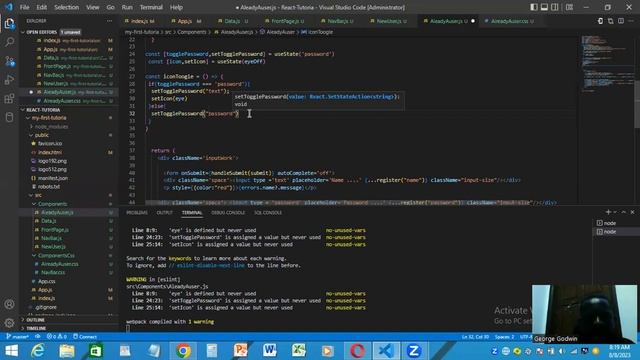Switch to the NavBar.js editor tab
This screenshot has width=640, height=360.
point(337,21)
